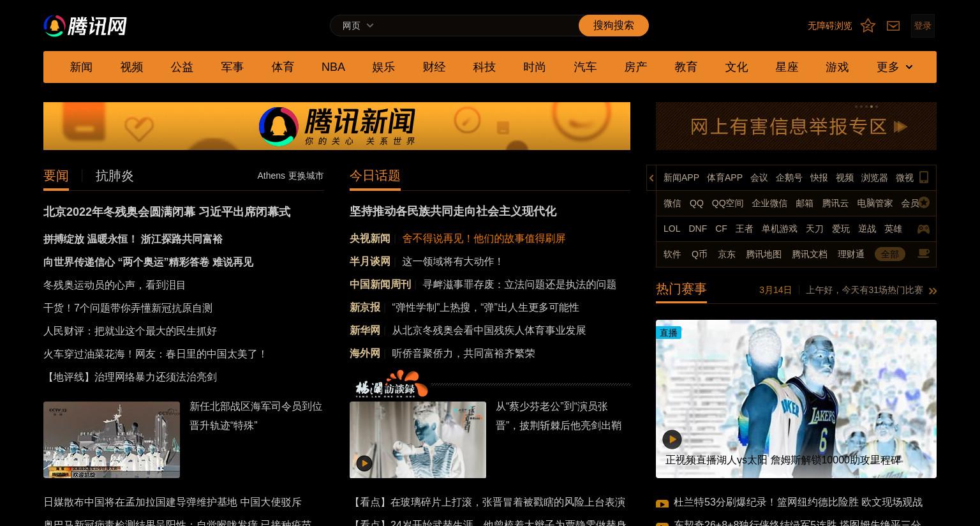Open 干货！7个问题 antigen self-test article

(x=128, y=308)
